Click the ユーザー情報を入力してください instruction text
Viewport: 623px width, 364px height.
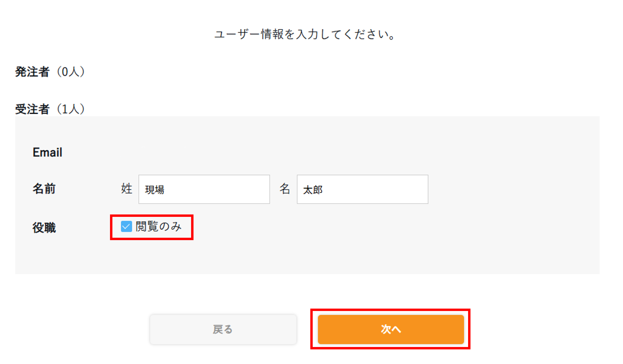305,34
